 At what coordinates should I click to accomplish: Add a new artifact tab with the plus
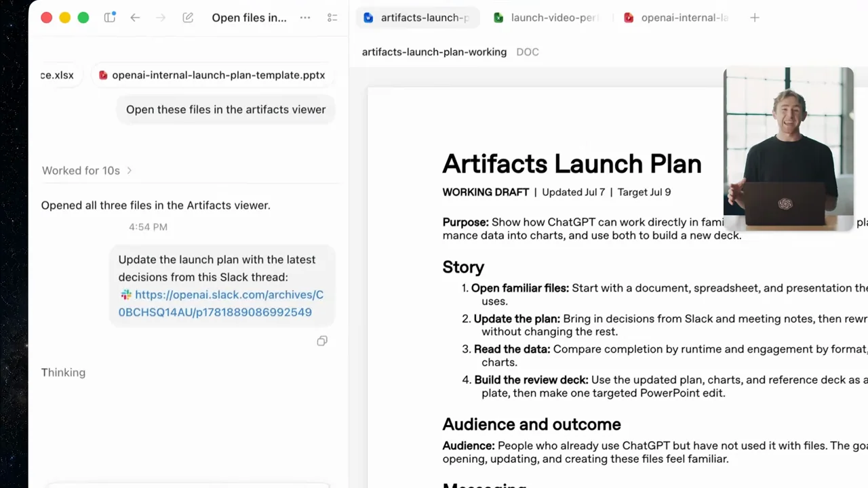[x=755, y=18]
